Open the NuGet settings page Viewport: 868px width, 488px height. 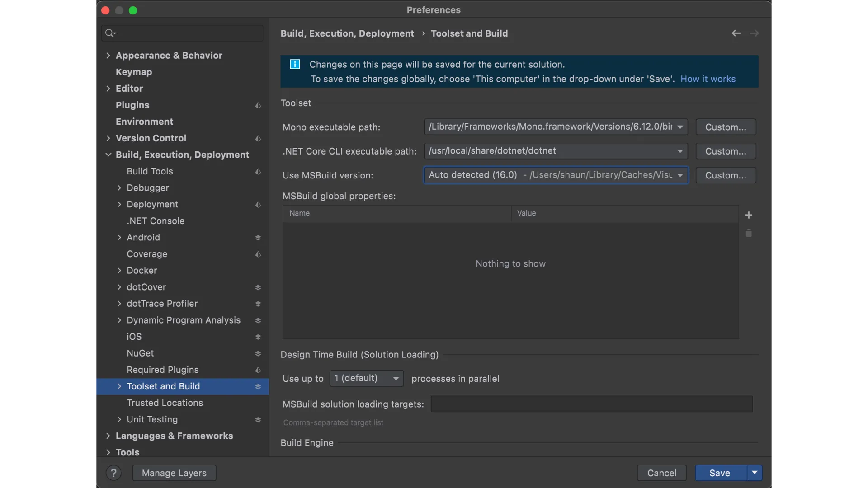pos(140,353)
